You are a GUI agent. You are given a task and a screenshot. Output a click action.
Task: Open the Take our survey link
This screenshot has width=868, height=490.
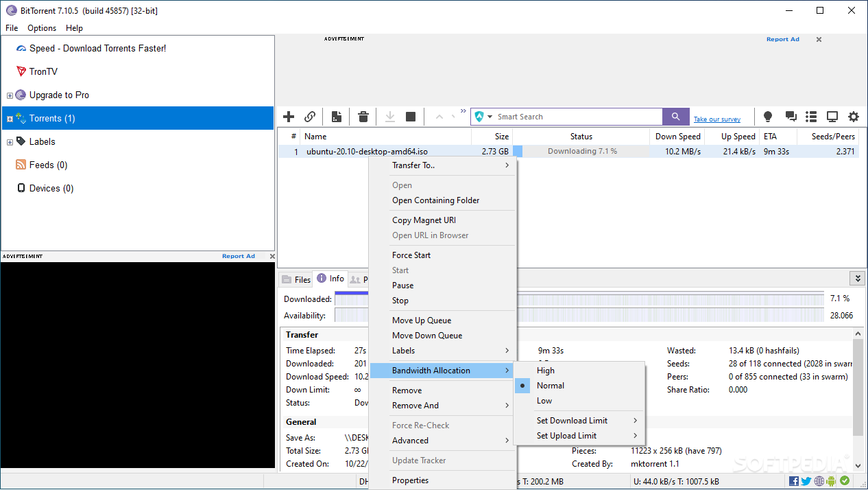(x=717, y=119)
